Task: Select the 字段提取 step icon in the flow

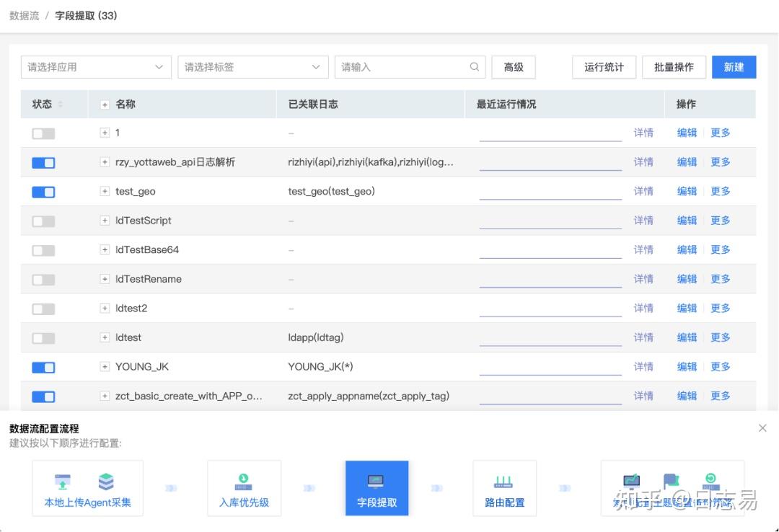Action: [x=377, y=482]
